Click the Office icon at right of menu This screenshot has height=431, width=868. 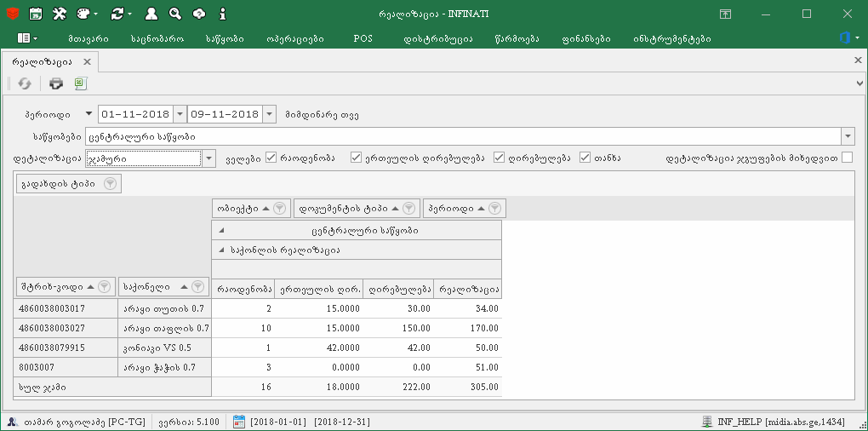pyautogui.click(x=845, y=38)
